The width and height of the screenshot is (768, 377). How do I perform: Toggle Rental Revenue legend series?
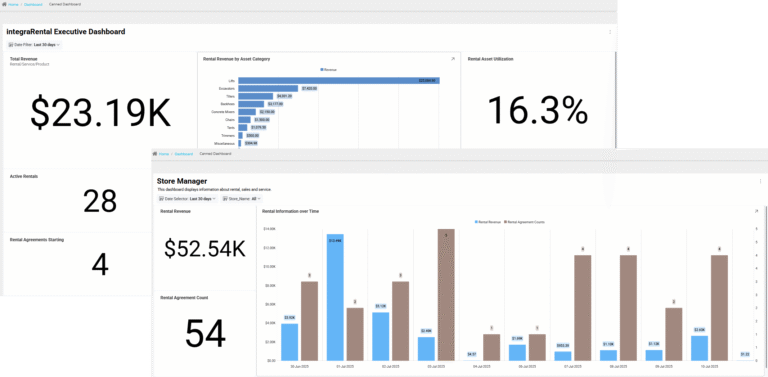(x=487, y=222)
